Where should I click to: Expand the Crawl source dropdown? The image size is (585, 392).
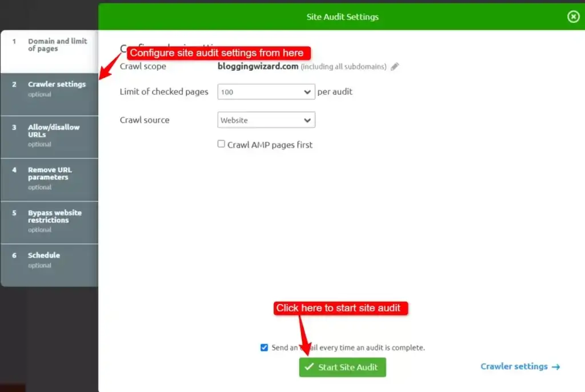tap(266, 120)
